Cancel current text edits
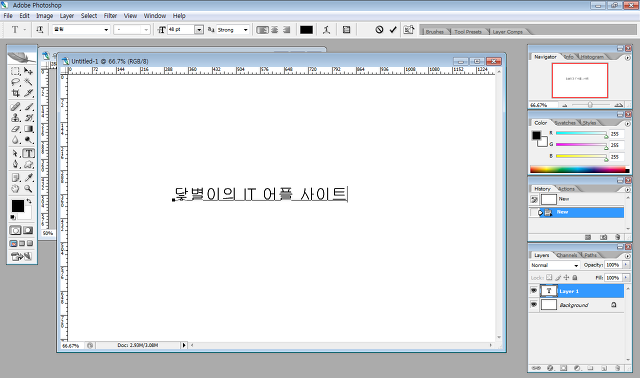640x378 pixels. click(x=379, y=30)
